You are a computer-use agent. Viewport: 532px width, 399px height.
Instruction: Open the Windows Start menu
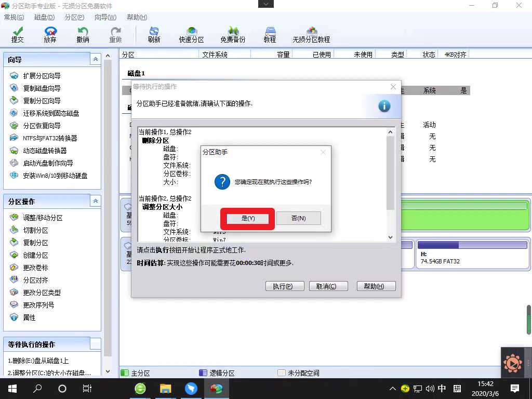coord(12,388)
